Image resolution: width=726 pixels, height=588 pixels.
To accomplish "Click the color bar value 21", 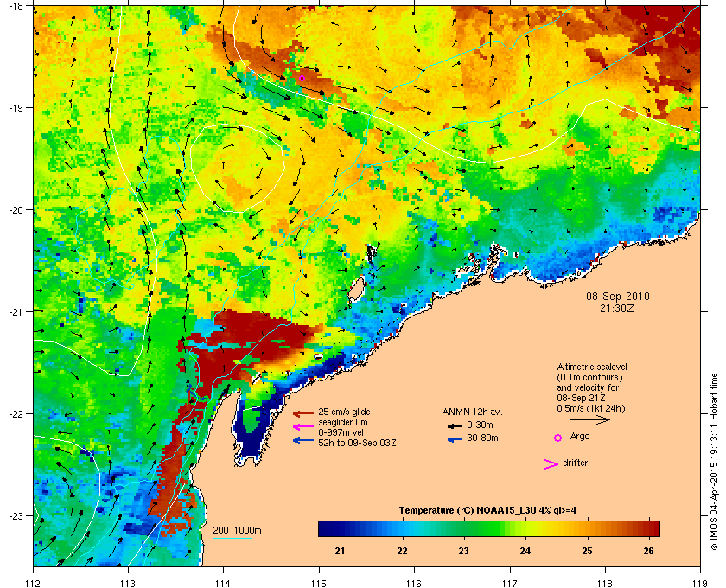I will click(x=340, y=551).
